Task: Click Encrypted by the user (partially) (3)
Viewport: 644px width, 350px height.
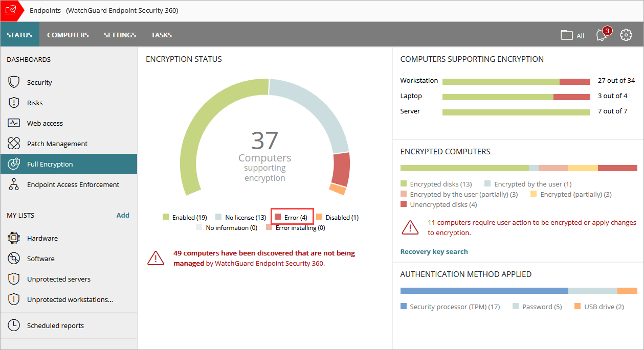Action: pos(459,194)
